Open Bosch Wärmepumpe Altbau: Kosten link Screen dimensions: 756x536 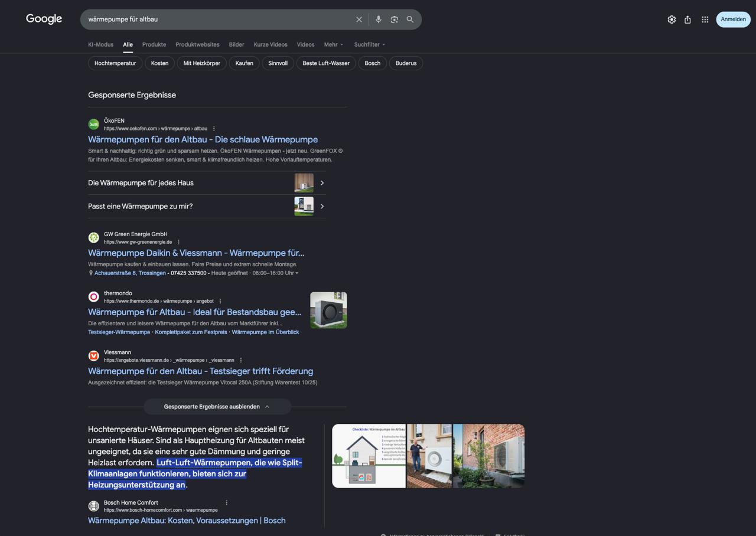187,521
